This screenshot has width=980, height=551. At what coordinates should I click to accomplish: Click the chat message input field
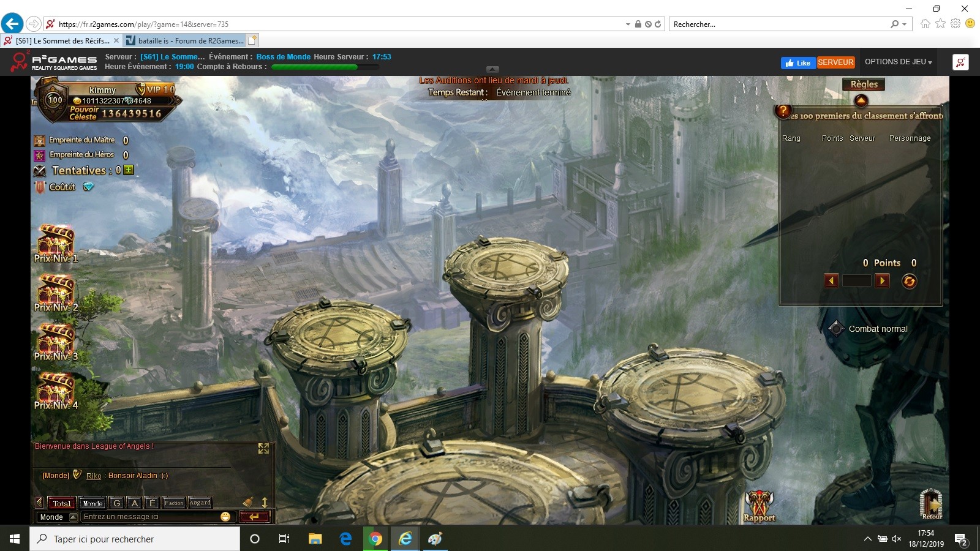150,517
